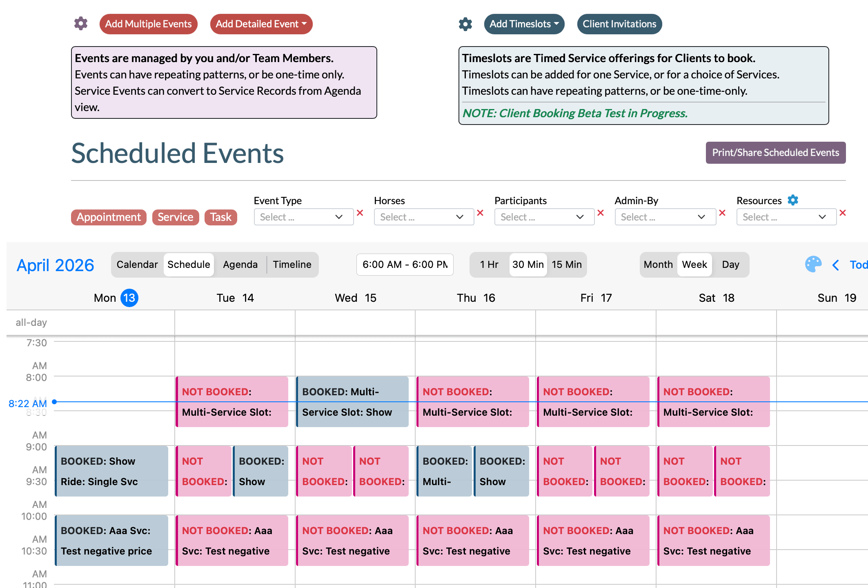This screenshot has width=868, height=588.
Task: Select Sun 19 day header
Action: (x=837, y=298)
